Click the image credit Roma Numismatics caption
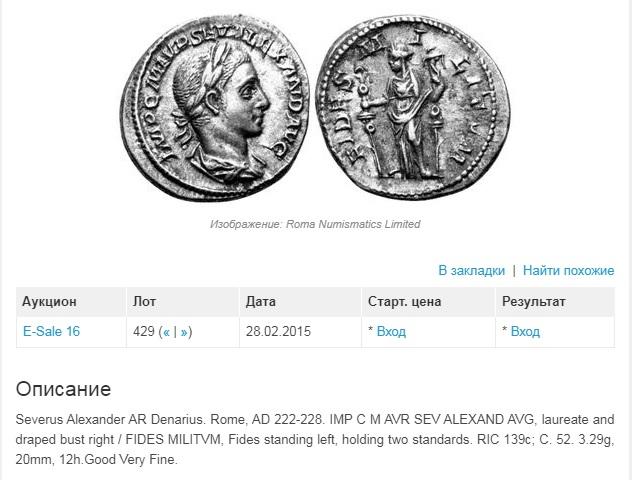Viewport: 632px width, 480px height. 315,224
